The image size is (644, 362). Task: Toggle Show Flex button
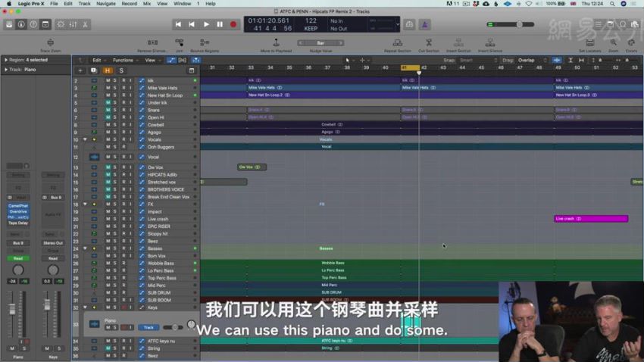[x=183, y=61]
